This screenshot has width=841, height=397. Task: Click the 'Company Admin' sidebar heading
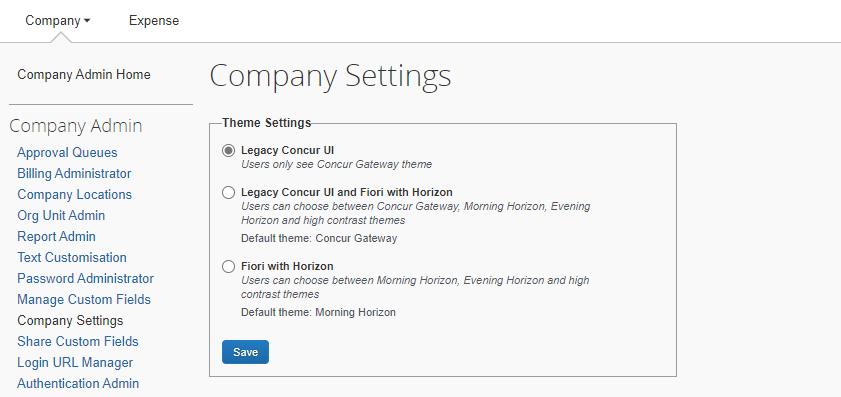click(x=76, y=126)
